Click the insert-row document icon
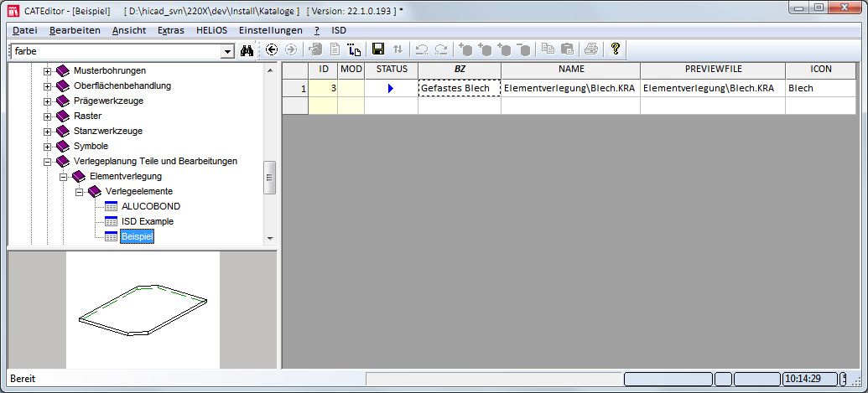Viewport: 868px width, 393px height. [x=354, y=49]
